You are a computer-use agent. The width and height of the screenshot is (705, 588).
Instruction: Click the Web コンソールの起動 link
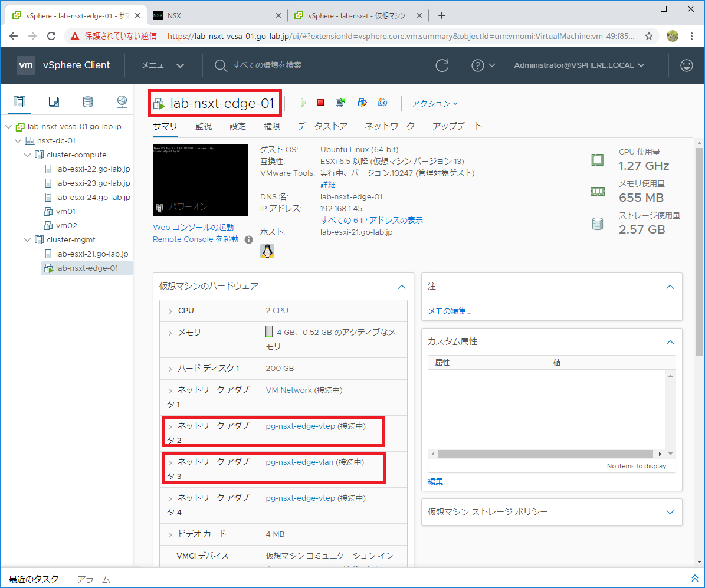point(194,228)
